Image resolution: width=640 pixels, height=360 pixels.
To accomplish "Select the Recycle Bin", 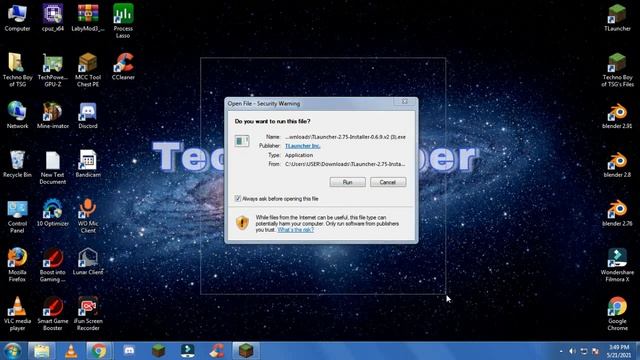I will point(17,164).
